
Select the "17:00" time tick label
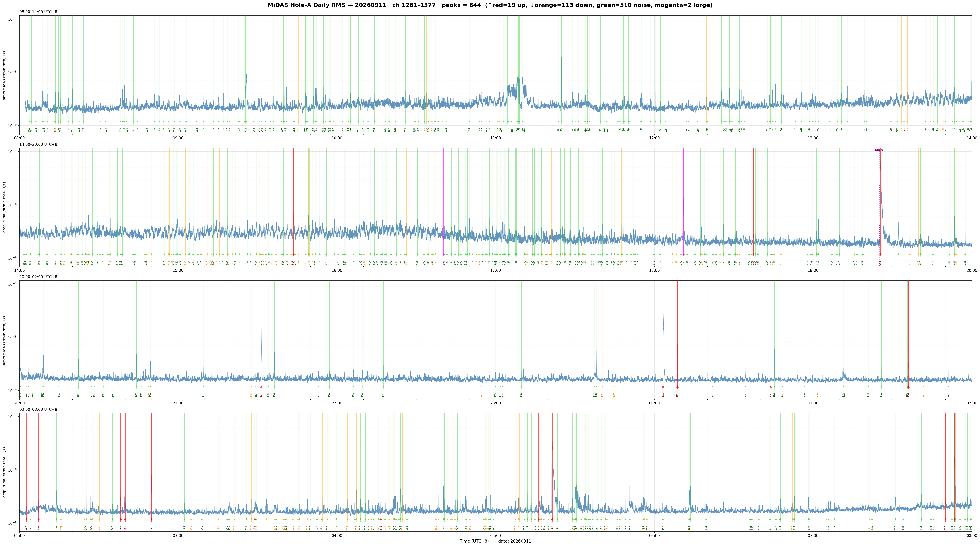coord(495,271)
